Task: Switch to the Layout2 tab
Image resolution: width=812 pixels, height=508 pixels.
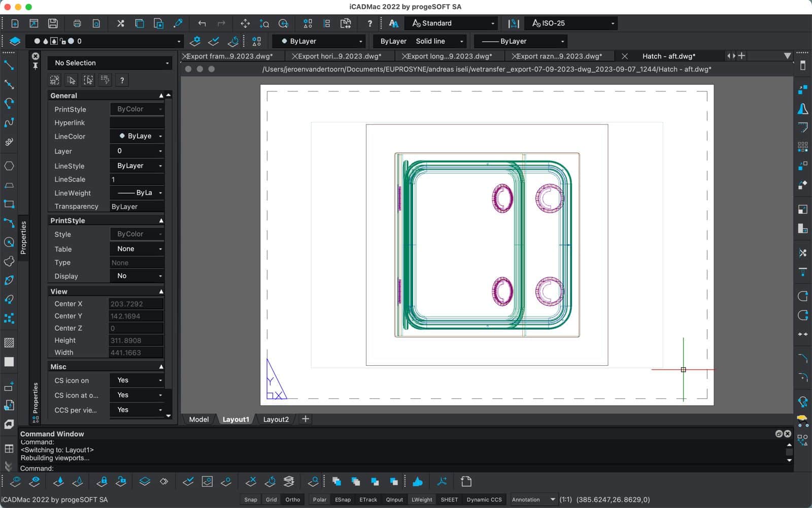Action: pos(276,419)
